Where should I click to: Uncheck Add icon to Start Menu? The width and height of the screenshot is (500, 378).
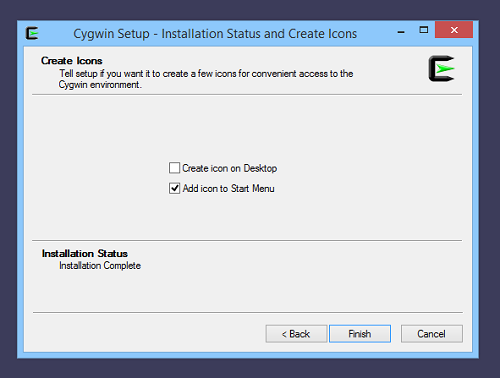coord(174,188)
